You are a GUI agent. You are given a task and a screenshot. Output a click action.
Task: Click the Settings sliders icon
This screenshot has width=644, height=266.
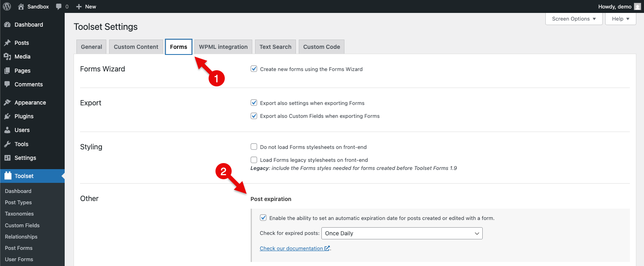point(7,158)
